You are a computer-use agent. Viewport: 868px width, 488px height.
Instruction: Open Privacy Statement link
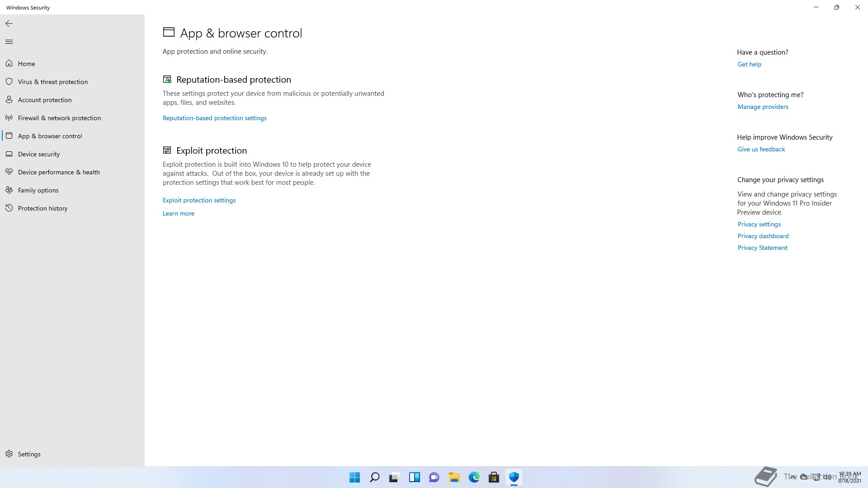pos(763,248)
